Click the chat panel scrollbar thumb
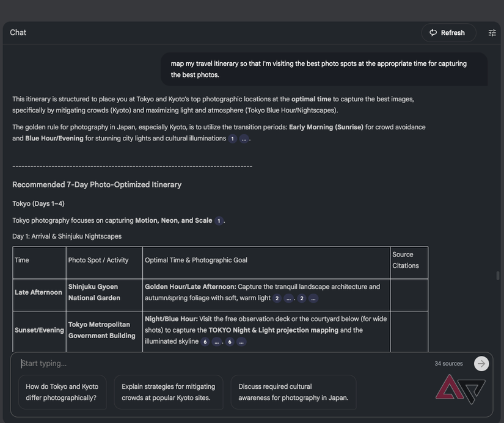The image size is (504, 423). (498, 276)
